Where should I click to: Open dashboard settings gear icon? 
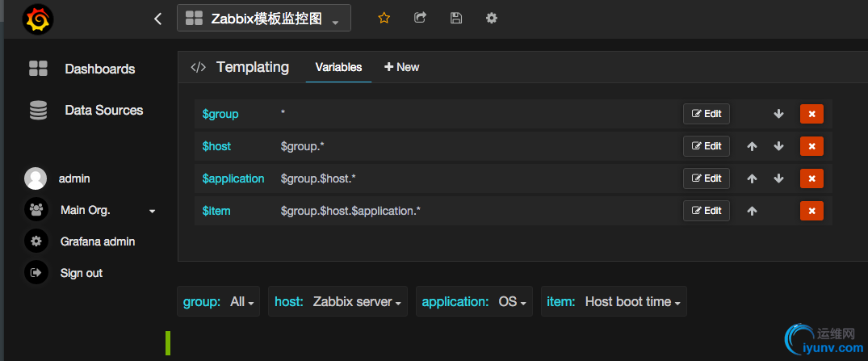(492, 18)
